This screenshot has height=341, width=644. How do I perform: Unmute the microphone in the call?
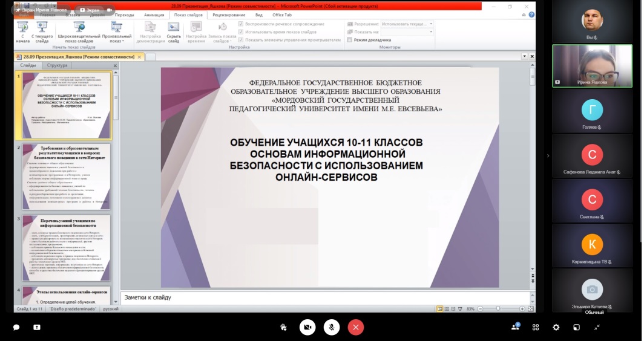tap(331, 327)
